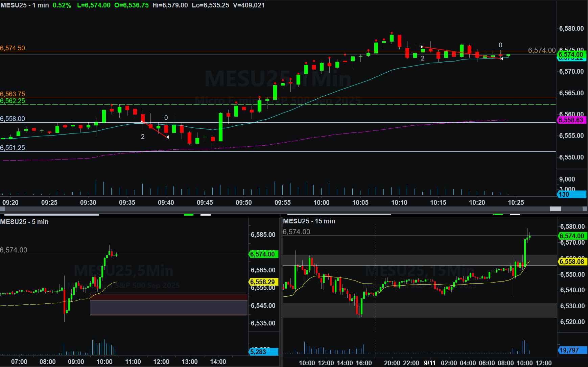The height and width of the screenshot is (367, 588).
Task: Select the MESU25 - 15 min chart title
Action: 309,221
